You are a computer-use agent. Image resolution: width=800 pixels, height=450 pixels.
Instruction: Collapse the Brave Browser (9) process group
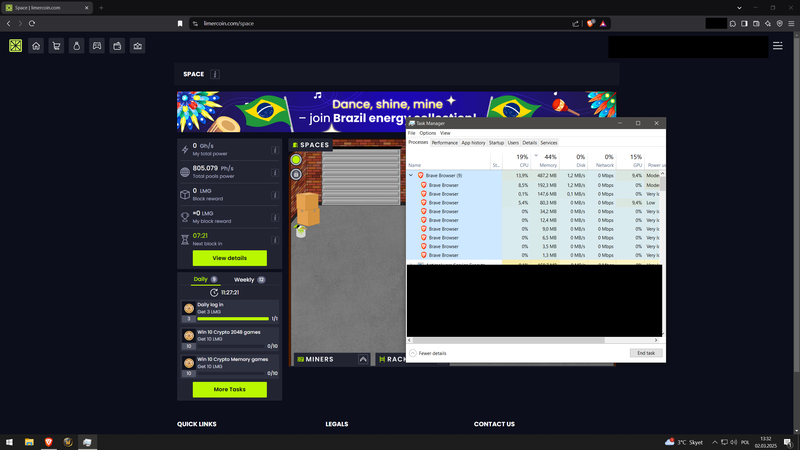(x=411, y=176)
